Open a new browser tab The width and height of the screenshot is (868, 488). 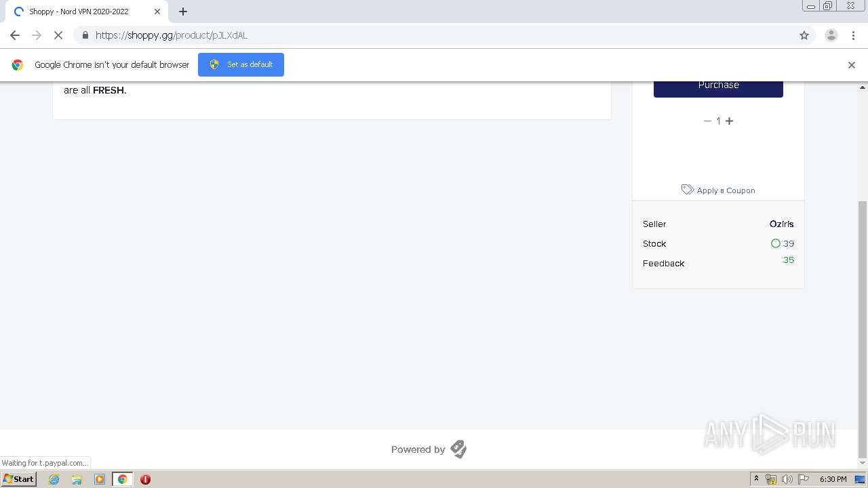point(183,12)
